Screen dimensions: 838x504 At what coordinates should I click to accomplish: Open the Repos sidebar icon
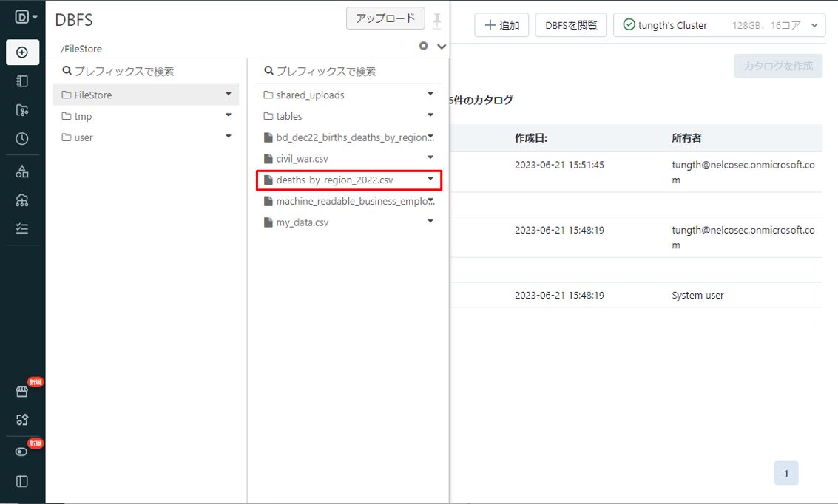(x=22, y=110)
